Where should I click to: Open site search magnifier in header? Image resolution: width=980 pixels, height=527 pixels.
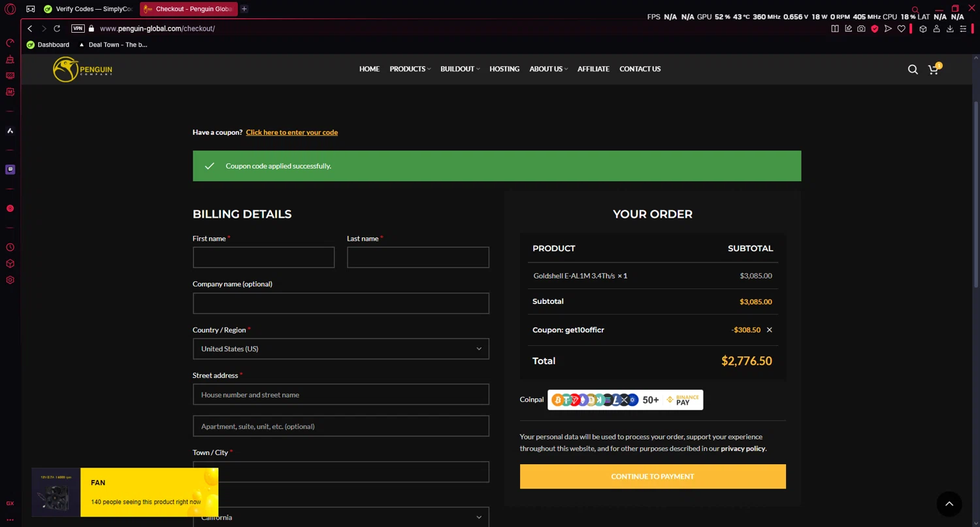[913, 69]
